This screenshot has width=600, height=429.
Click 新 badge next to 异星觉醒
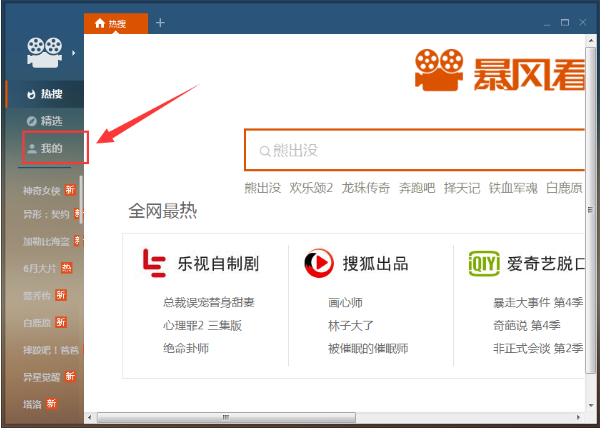(x=70, y=376)
